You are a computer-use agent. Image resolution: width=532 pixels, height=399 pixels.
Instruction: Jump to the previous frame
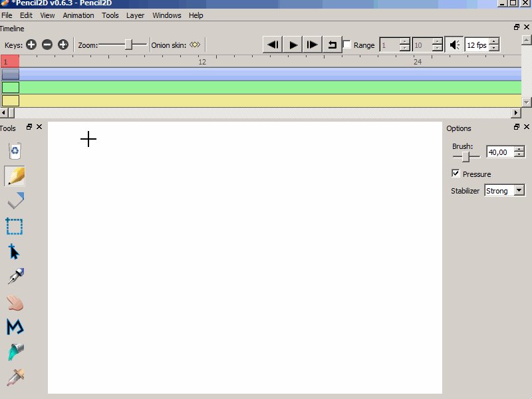273,45
